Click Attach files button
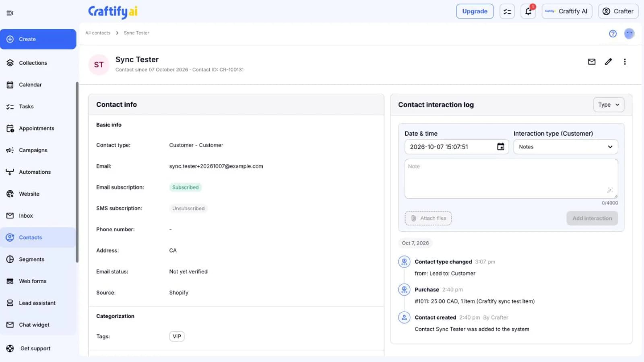This screenshot has width=644, height=362. (x=428, y=218)
